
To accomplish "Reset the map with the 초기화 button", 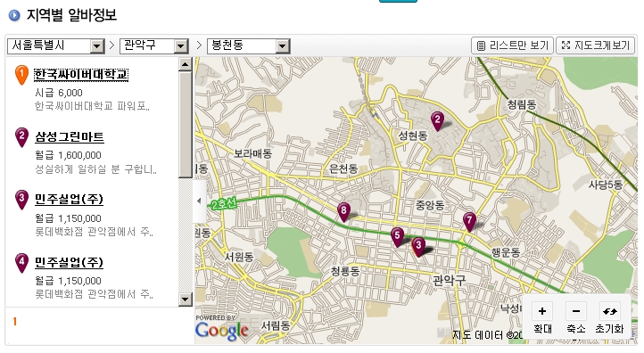I will coord(609,311).
